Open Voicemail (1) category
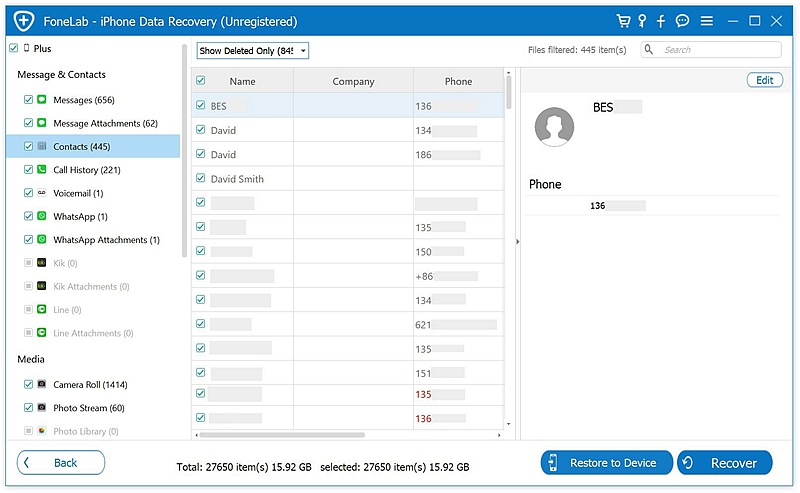 (x=78, y=193)
